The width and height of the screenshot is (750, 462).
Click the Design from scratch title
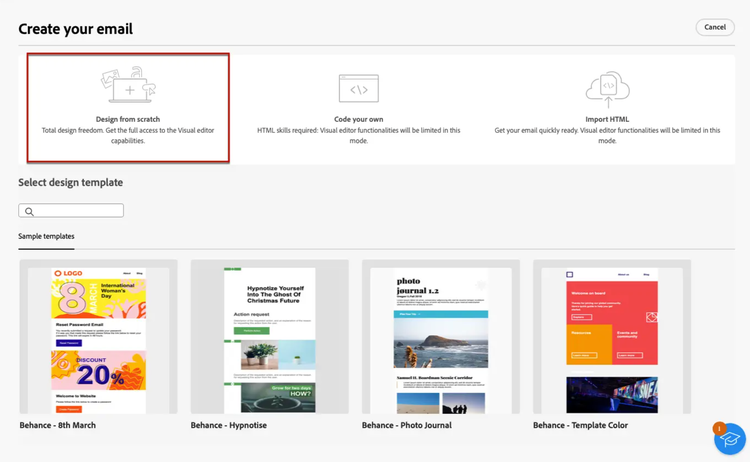[128, 119]
